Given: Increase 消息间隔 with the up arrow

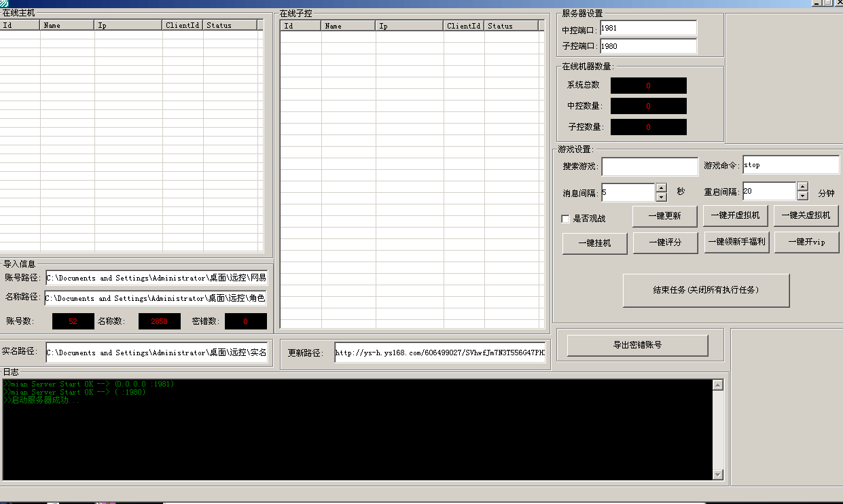Looking at the screenshot, I should 661,187.
